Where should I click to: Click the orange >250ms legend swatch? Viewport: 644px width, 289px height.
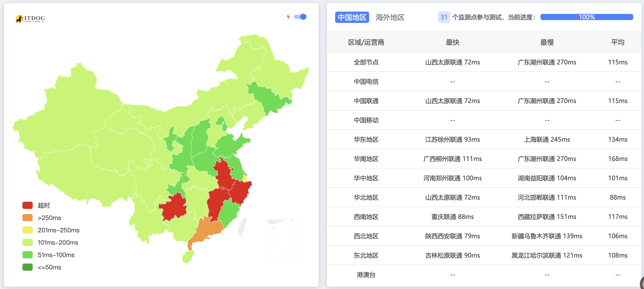click(x=28, y=218)
